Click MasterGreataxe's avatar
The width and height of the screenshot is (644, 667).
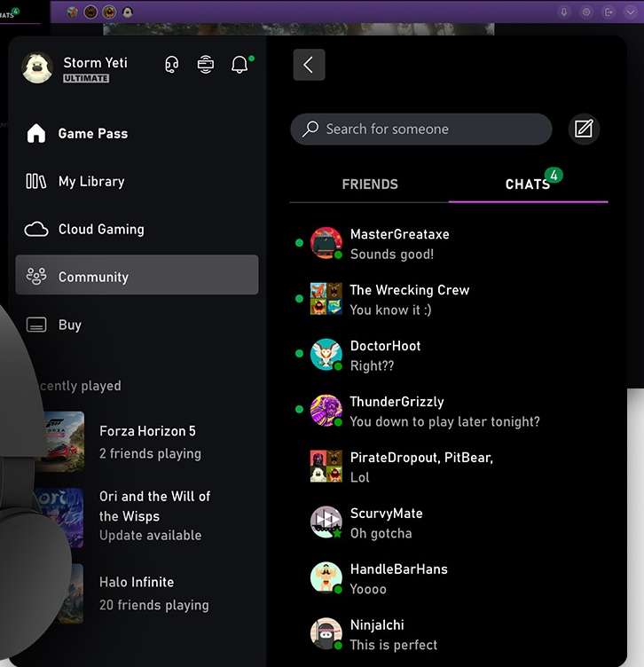click(326, 243)
